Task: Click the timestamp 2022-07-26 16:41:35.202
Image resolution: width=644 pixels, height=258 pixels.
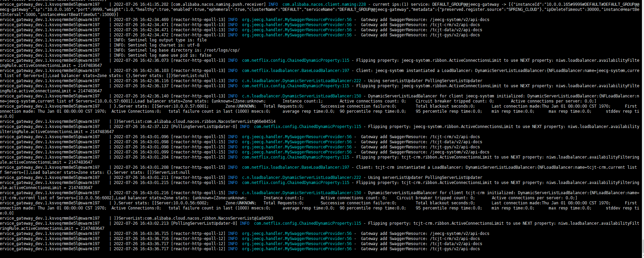Action: pyautogui.click(x=141, y=4)
